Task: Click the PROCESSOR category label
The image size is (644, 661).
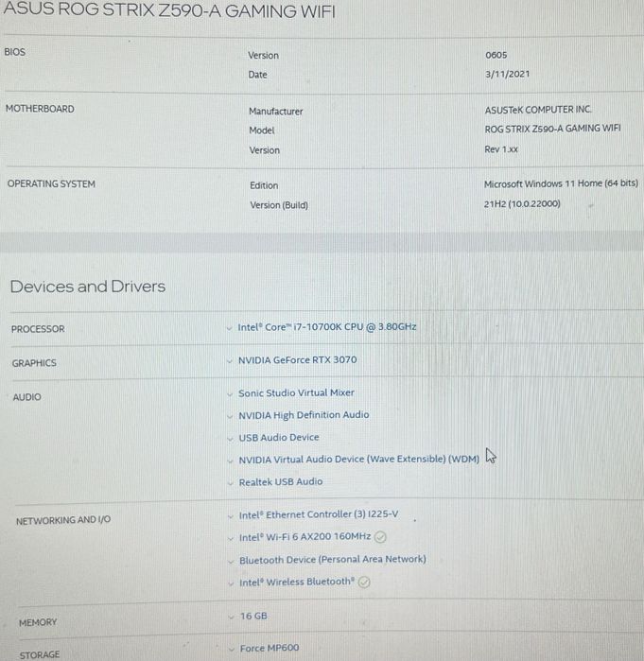Action: 38,329
